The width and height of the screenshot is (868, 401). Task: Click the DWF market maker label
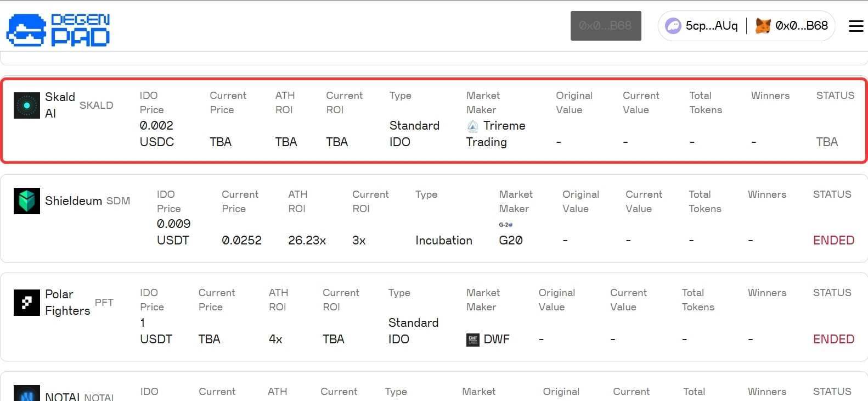(x=497, y=339)
